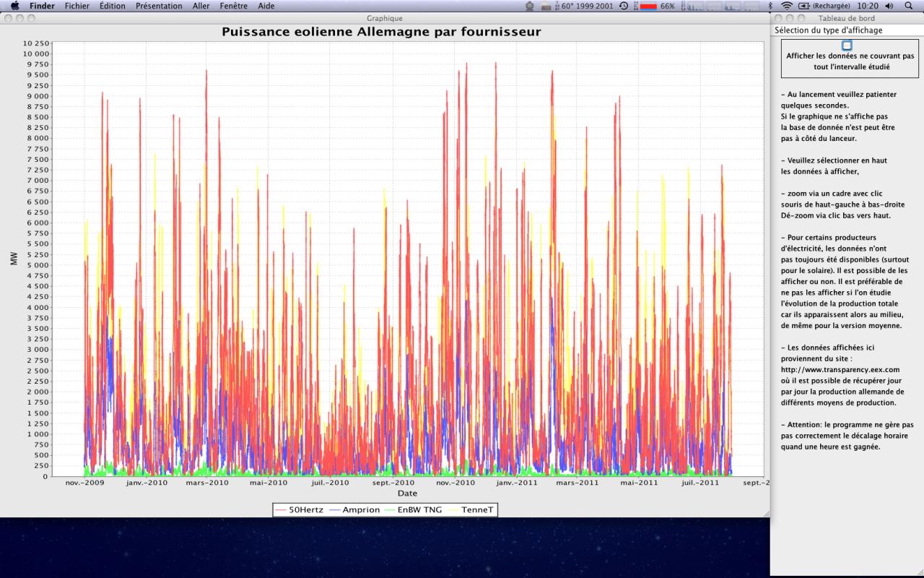The image size is (924, 578).
Task: Click the 'Sélection du type d'affichage' heading
Action: click(x=828, y=30)
